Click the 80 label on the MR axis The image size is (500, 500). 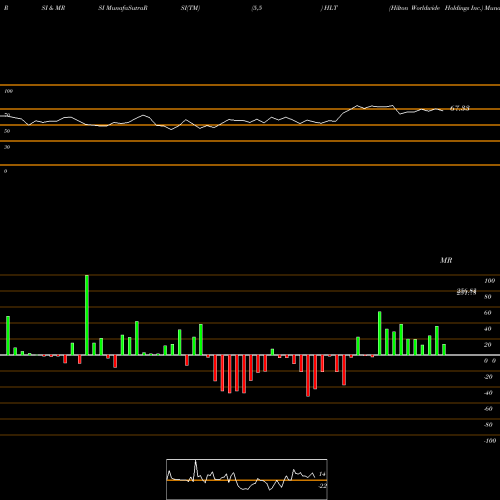tap(488, 297)
